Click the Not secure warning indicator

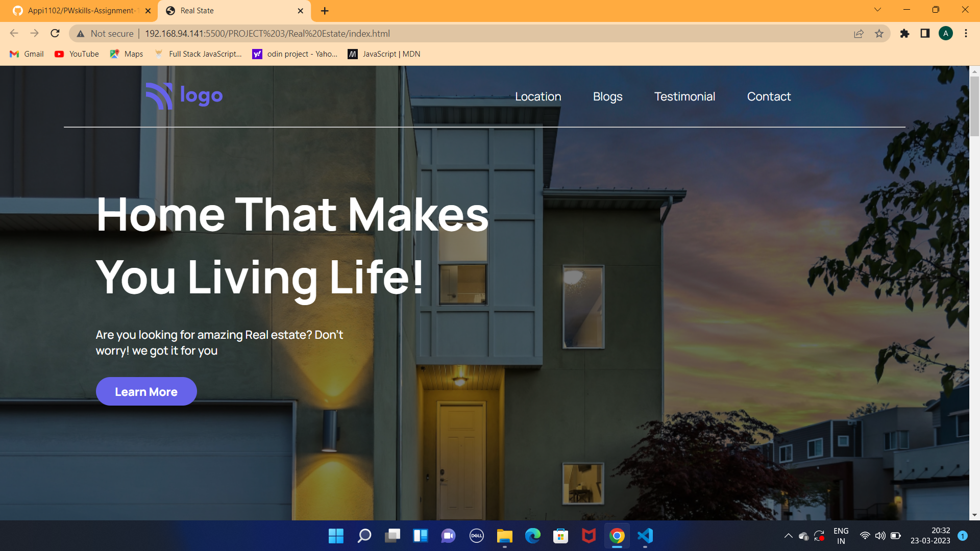coord(105,34)
